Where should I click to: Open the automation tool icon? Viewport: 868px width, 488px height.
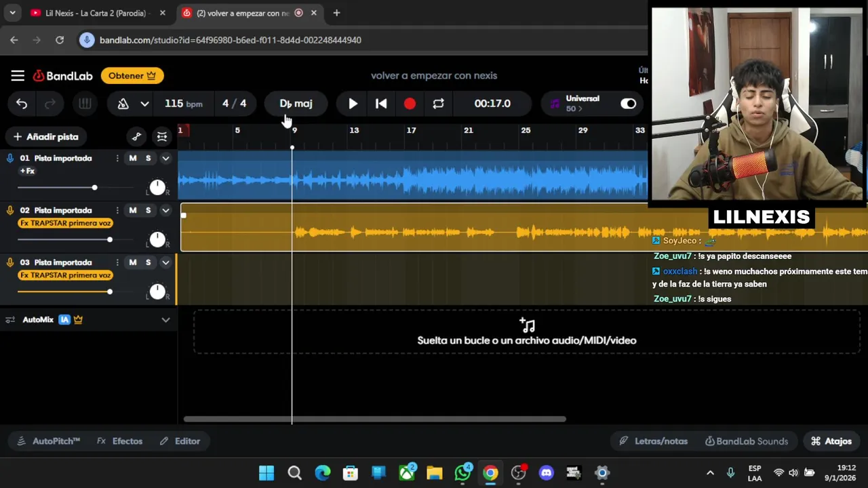(x=136, y=137)
